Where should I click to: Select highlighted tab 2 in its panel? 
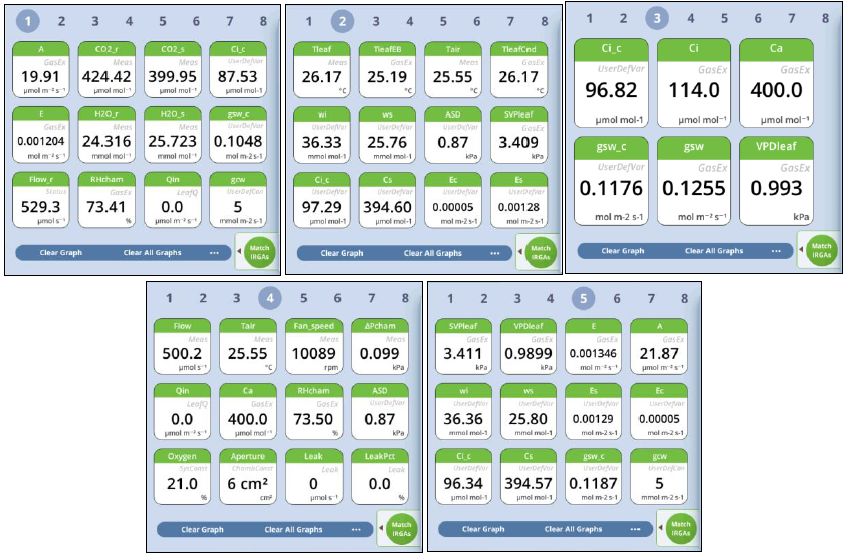click(342, 22)
